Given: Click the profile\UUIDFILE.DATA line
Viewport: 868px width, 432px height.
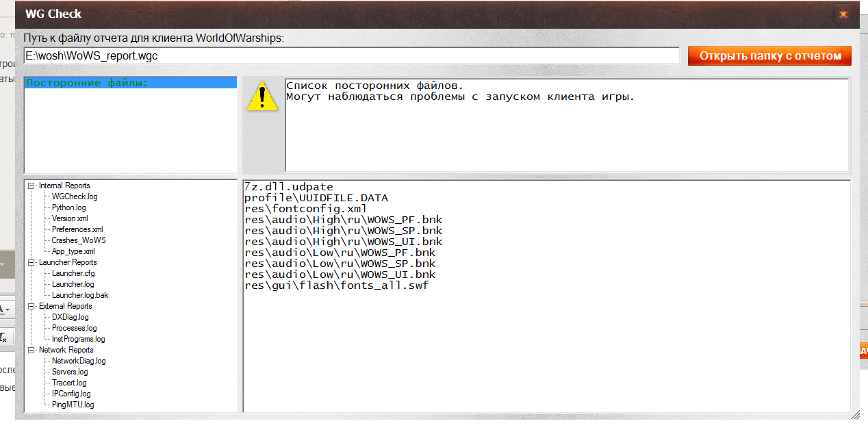Looking at the screenshot, I should point(316,198).
